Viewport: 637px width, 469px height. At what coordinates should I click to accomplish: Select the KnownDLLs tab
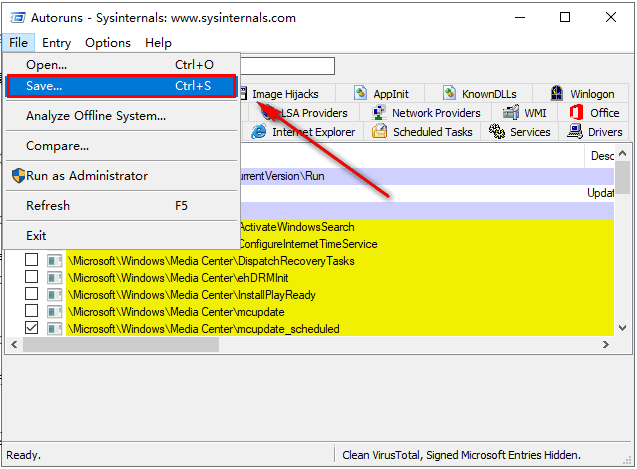479,94
